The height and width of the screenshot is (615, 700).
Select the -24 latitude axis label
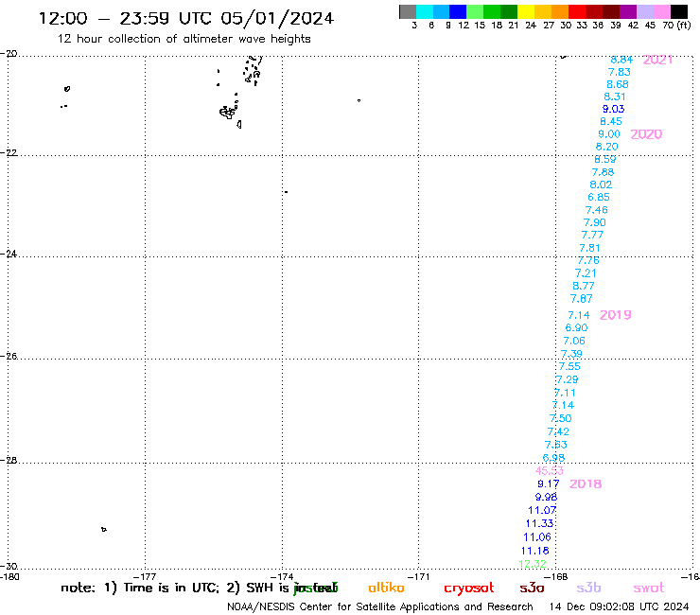point(9,254)
